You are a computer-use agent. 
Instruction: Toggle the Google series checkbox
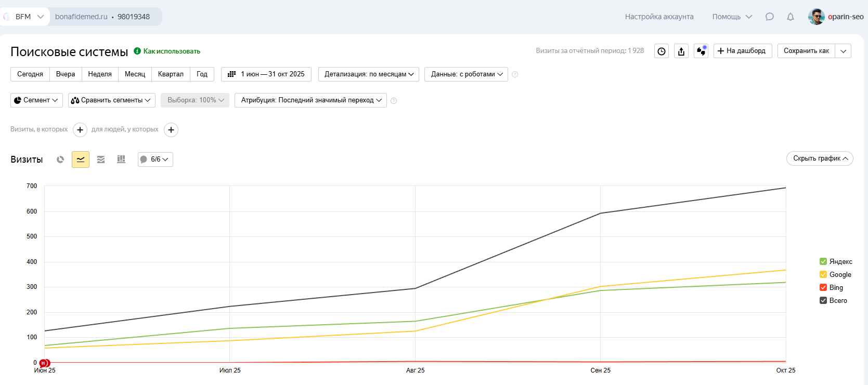pos(823,274)
